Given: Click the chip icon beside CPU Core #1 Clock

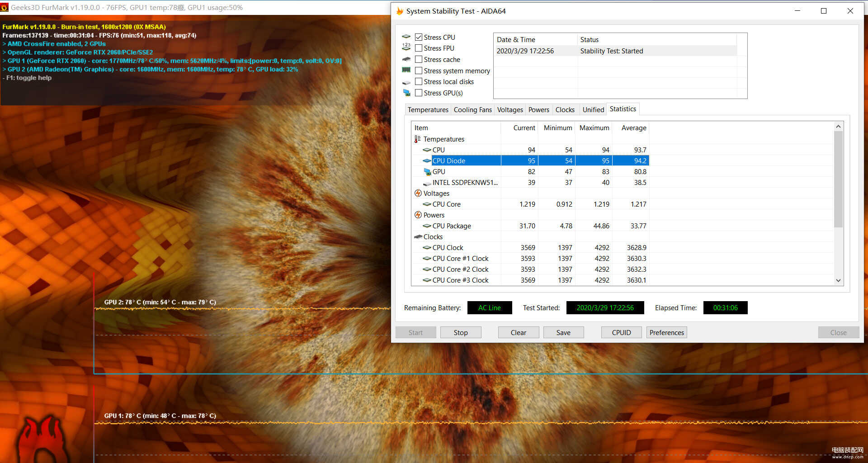Looking at the screenshot, I should click(x=427, y=259).
